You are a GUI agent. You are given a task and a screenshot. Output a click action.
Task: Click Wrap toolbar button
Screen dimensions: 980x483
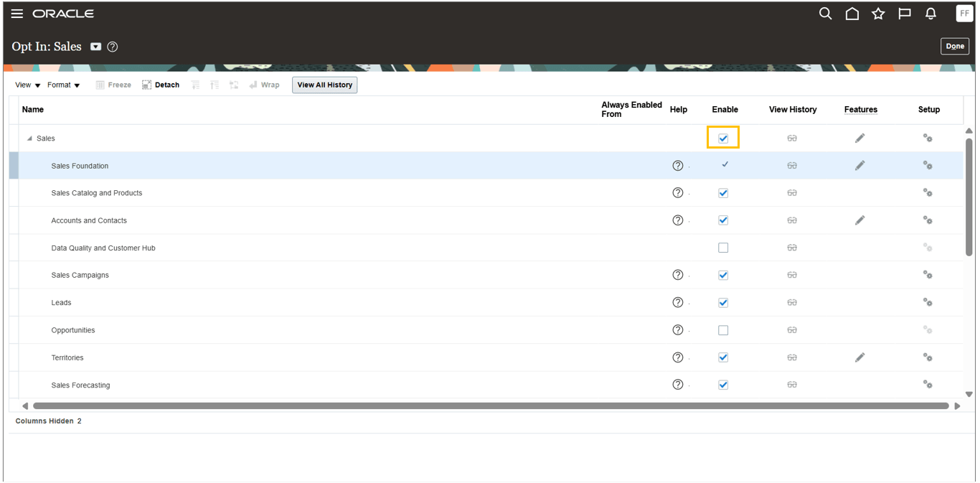click(264, 85)
